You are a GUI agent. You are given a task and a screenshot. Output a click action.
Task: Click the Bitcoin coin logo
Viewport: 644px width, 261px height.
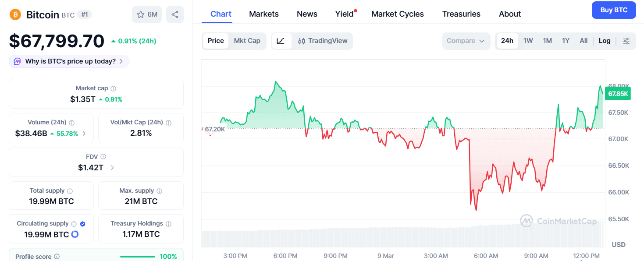coord(14,14)
